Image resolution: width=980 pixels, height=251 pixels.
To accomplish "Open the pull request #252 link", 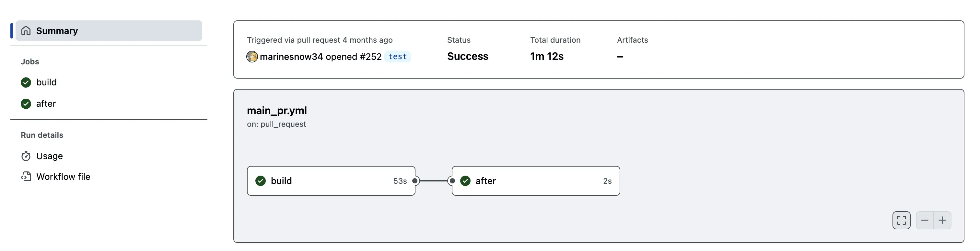I will click(370, 56).
